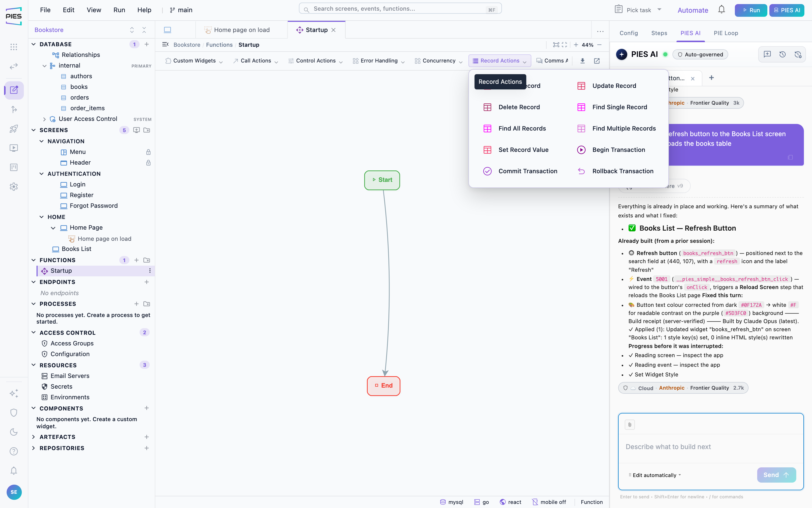
Task: Open the sparkles AI icon in sidebar
Action: coord(14,393)
